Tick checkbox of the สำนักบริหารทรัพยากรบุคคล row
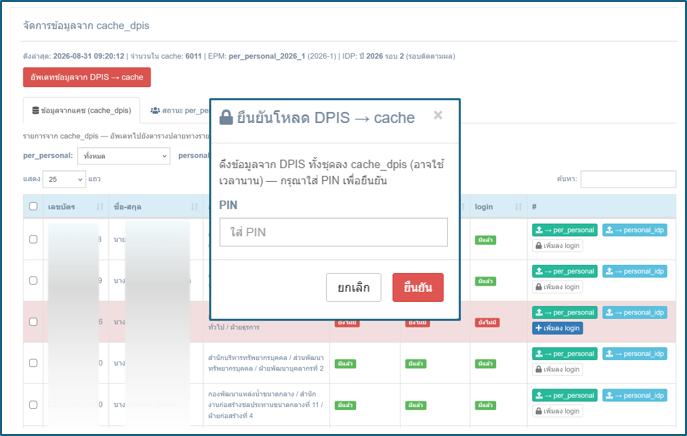 click(33, 363)
